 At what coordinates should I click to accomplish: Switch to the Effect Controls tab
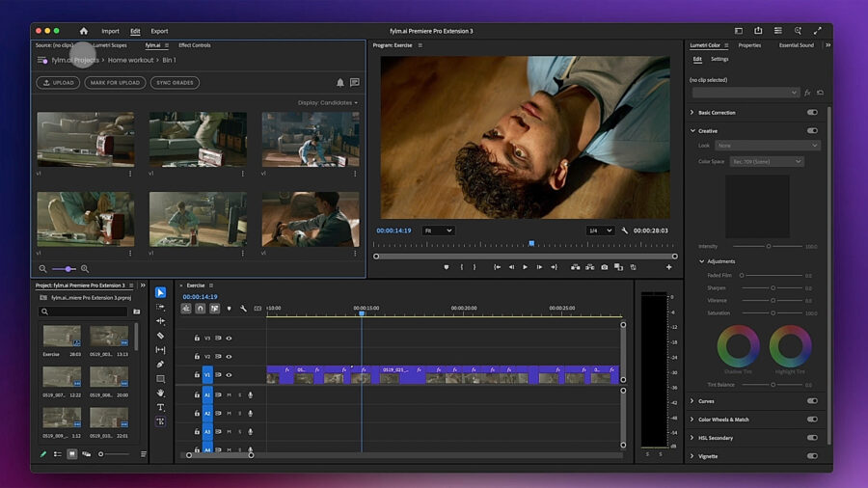pos(194,45)
